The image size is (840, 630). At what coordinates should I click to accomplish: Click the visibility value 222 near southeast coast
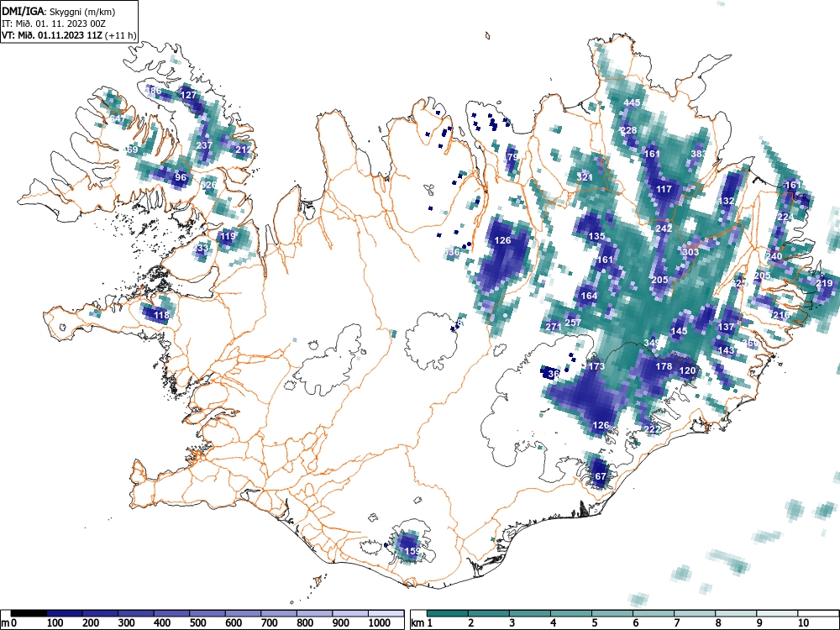(x=652, y=429)
